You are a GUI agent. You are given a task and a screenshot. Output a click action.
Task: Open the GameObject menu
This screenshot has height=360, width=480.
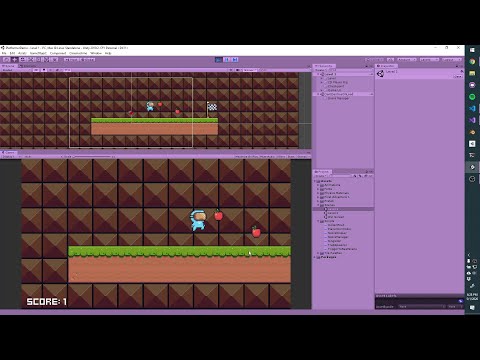pos(38,53)
